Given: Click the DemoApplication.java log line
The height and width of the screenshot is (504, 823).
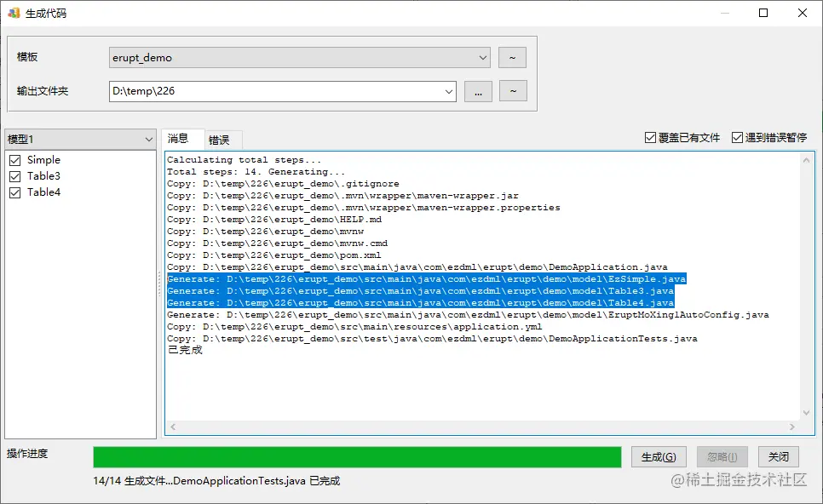Looking at the screenshot, I should 417,267.
